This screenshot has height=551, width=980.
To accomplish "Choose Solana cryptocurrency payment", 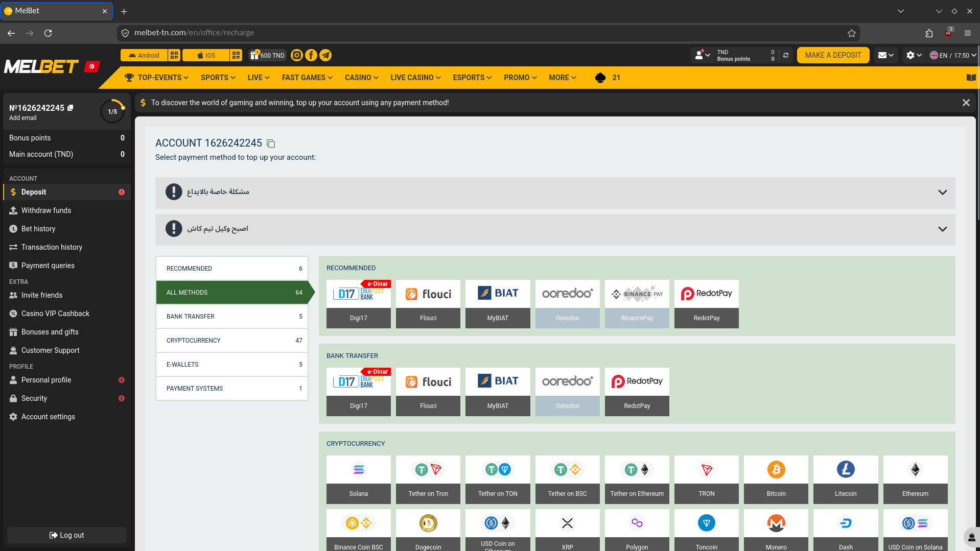I will (359, 480).
